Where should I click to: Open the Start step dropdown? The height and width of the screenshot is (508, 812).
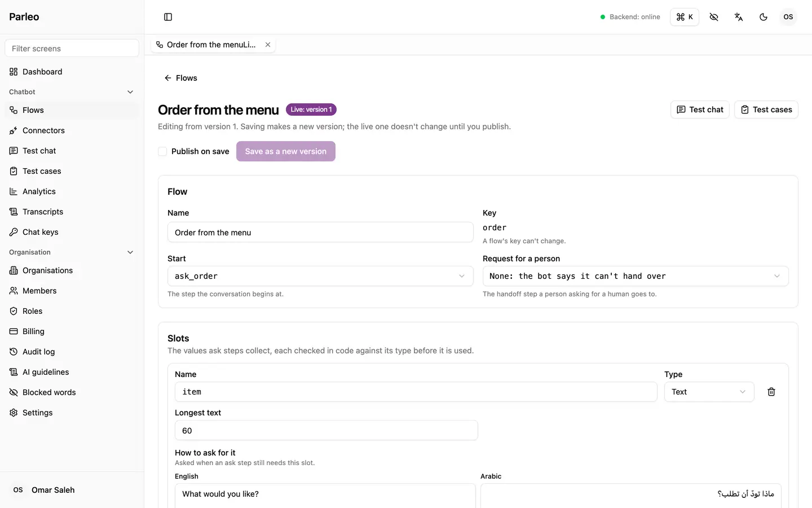[x=320, y=276]
